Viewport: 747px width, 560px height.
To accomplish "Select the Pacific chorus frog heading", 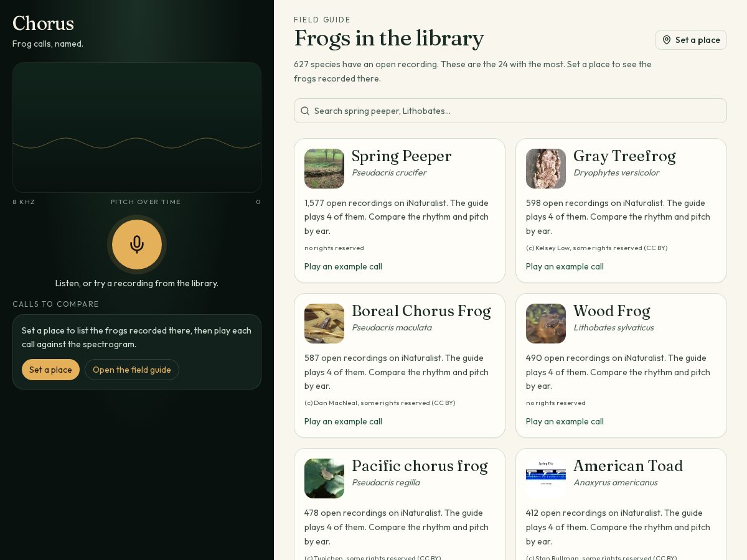I will click(x=420, y=466).
